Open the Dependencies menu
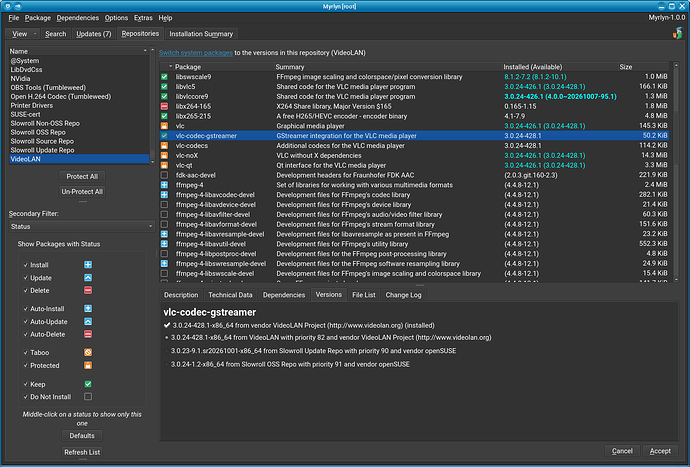Screen dimensions: 690x467 (77, 18)
